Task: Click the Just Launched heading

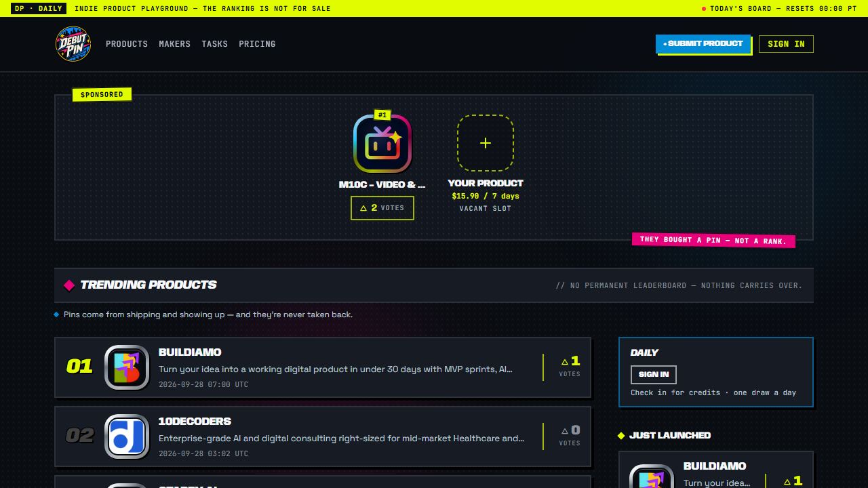Action: click(670, 435)
